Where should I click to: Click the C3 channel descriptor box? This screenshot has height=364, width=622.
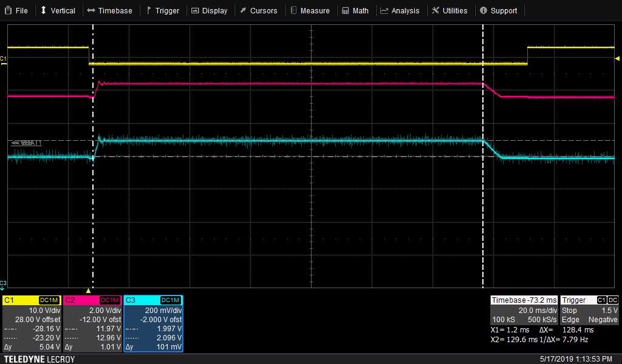[153, 323]
